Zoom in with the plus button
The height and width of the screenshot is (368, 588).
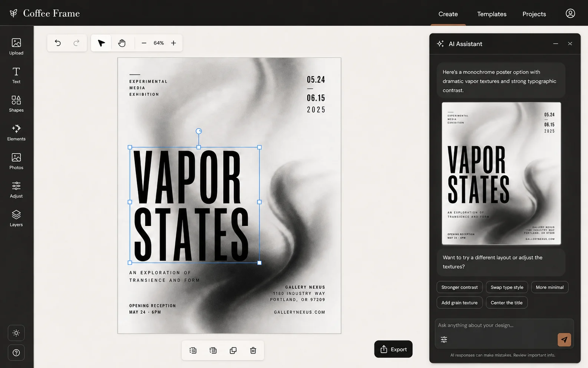point(174,43)
